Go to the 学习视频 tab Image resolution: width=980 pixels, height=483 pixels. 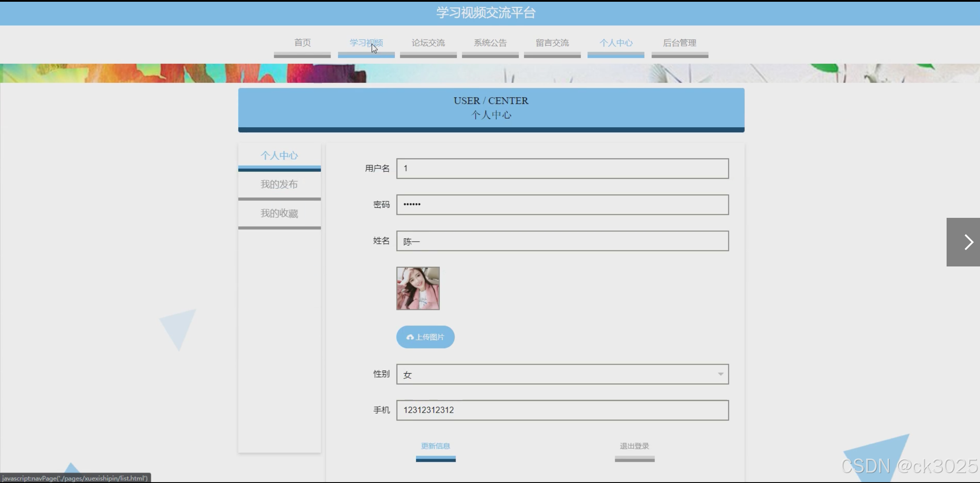(366, 43)
